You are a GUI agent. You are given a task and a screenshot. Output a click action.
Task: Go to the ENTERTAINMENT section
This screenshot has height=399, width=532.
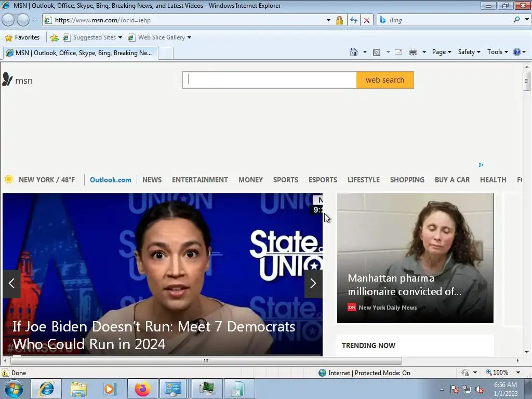click(200, 180)
